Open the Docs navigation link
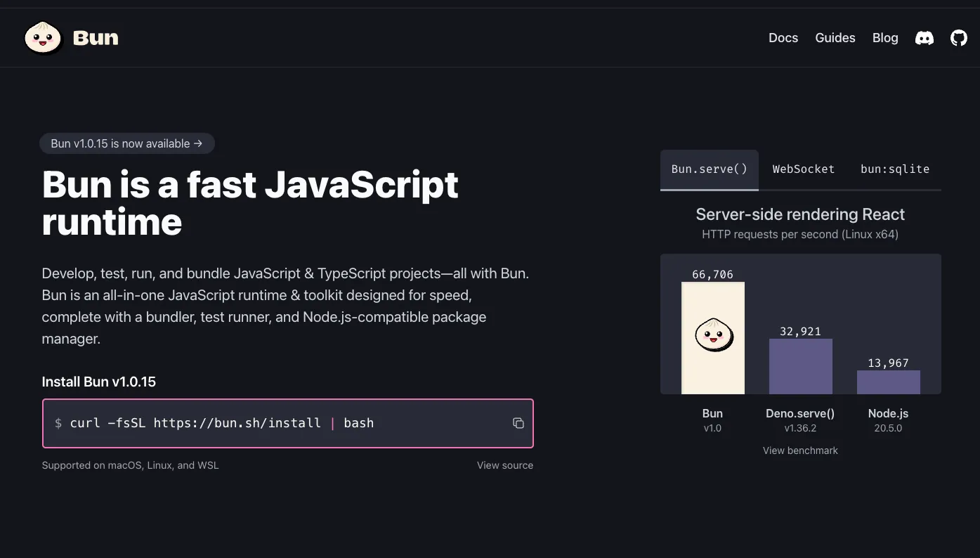 [783, 38]
